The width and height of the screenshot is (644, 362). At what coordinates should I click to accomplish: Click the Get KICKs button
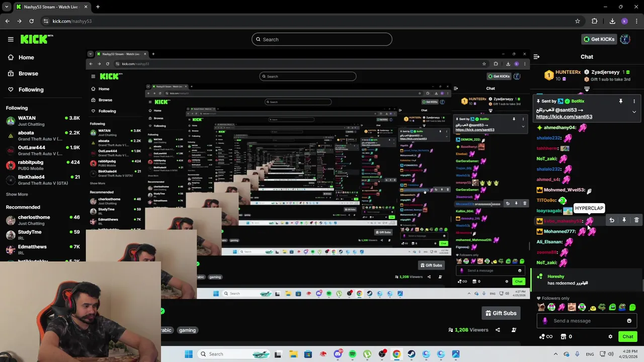[598, 39]
